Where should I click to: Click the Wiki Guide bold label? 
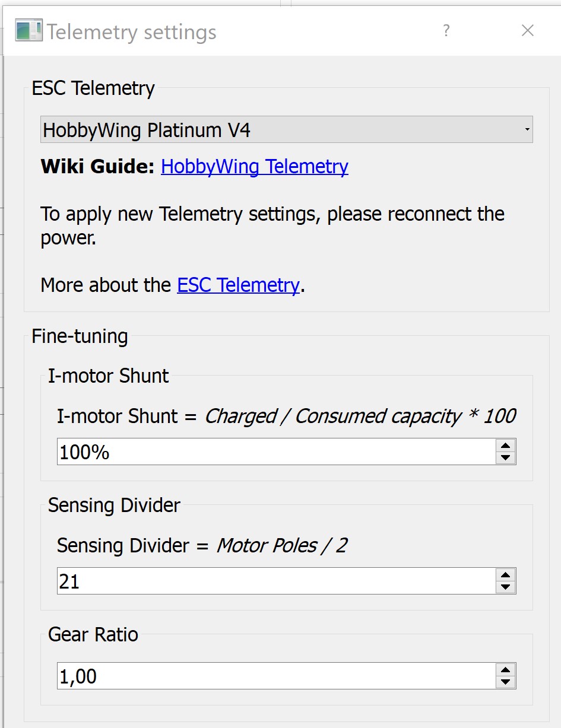pyautogui.click(x=97, y=167)
